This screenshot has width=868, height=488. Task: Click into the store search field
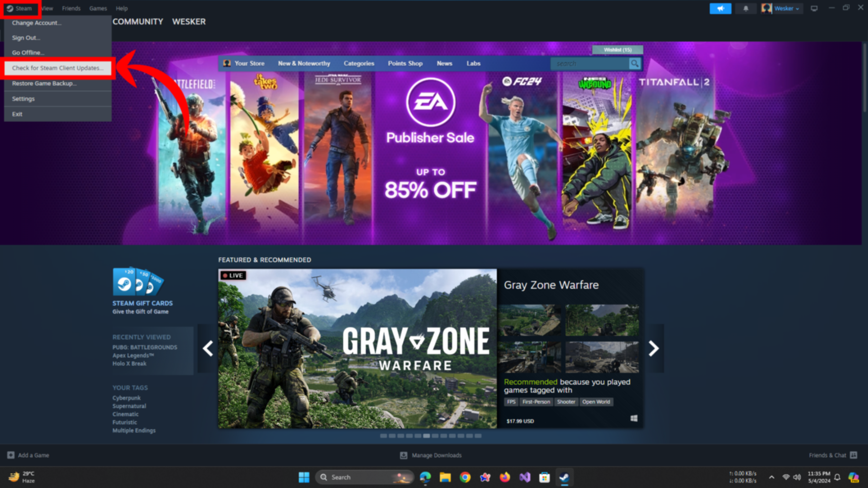[x=590, y=64]
